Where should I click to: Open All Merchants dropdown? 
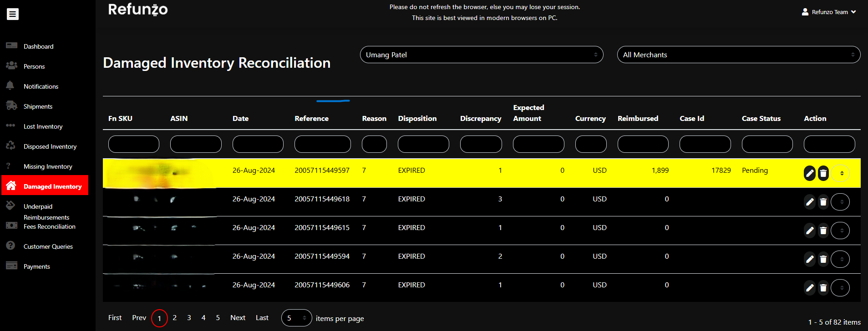click(x=739, y=55)
